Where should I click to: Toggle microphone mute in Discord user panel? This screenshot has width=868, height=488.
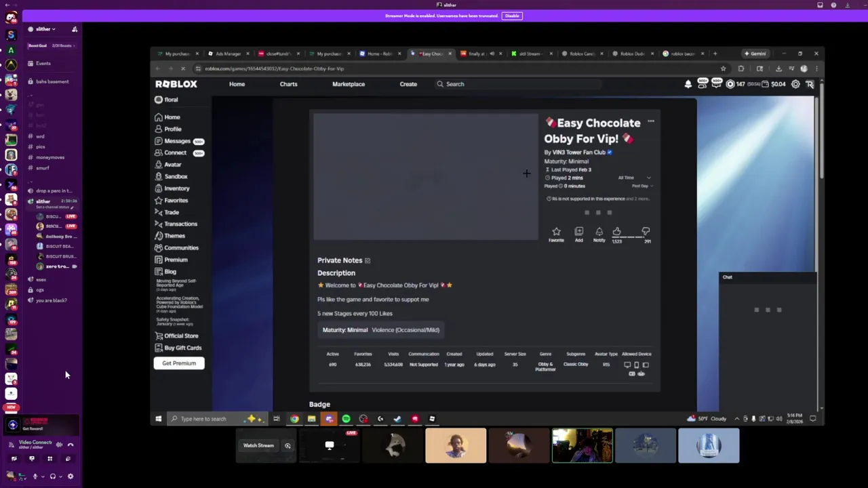pyautogui.click(x=35, y=476)
